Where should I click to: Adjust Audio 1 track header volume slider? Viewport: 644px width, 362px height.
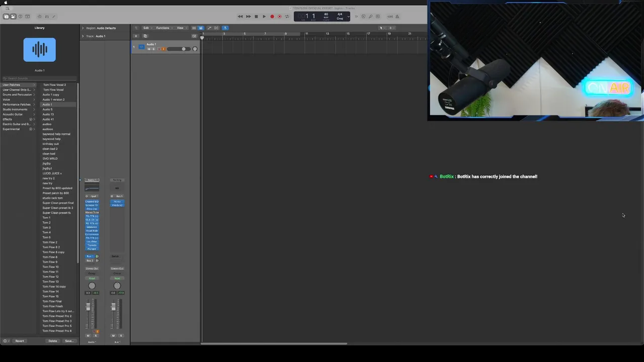(179, 49)
